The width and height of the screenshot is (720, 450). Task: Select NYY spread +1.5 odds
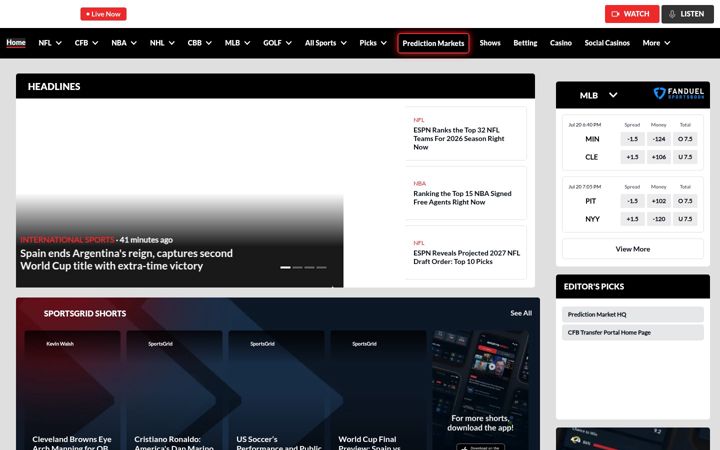click(x=632, y=219)
